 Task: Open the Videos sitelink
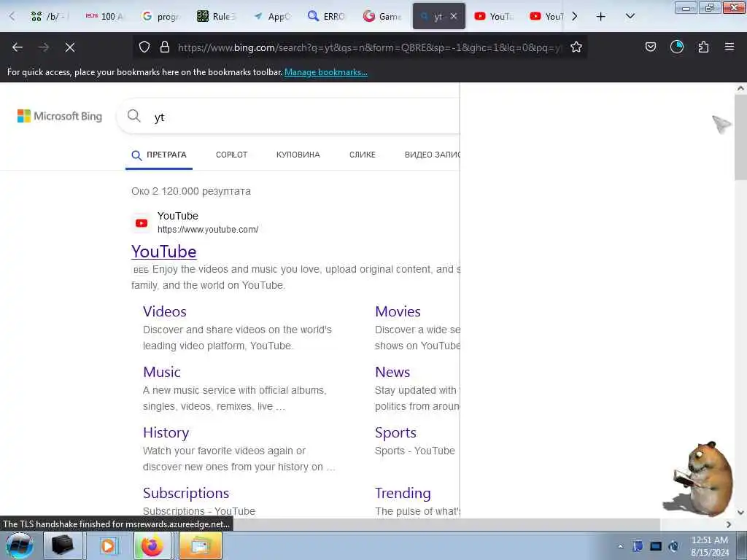[x=165, y=311]
